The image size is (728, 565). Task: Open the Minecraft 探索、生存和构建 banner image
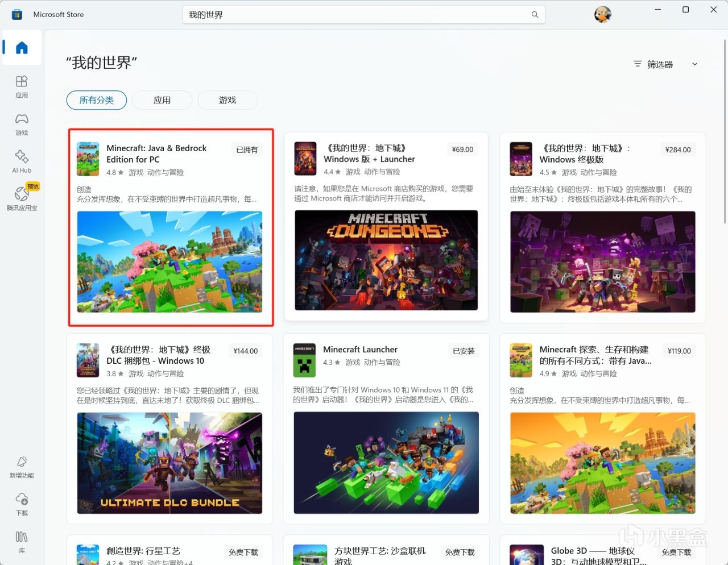tap(603, 463)
